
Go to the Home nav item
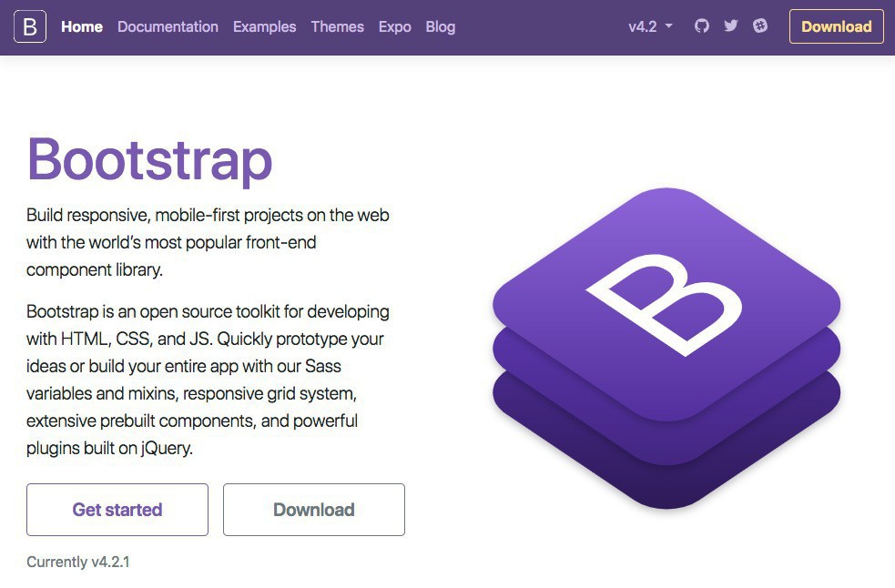pos(82,26)
